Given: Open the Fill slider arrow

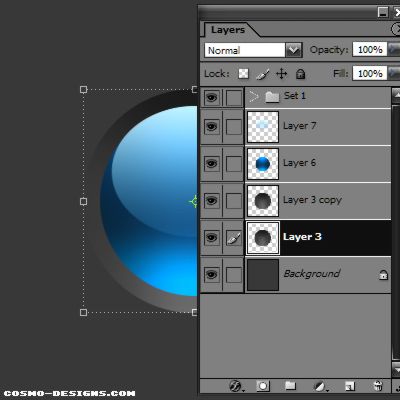Looking at the screenshot, I should [x=393, y=73].
